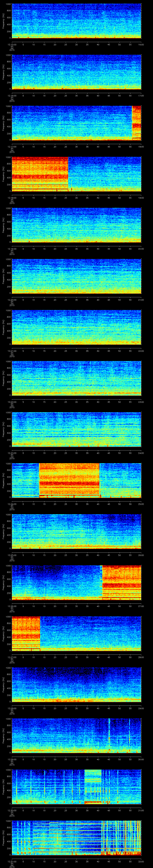The height and width of the screenshot is (868, 153).
Task: Click the red noise burst ending the 12:17 panel
Action: 137,123
